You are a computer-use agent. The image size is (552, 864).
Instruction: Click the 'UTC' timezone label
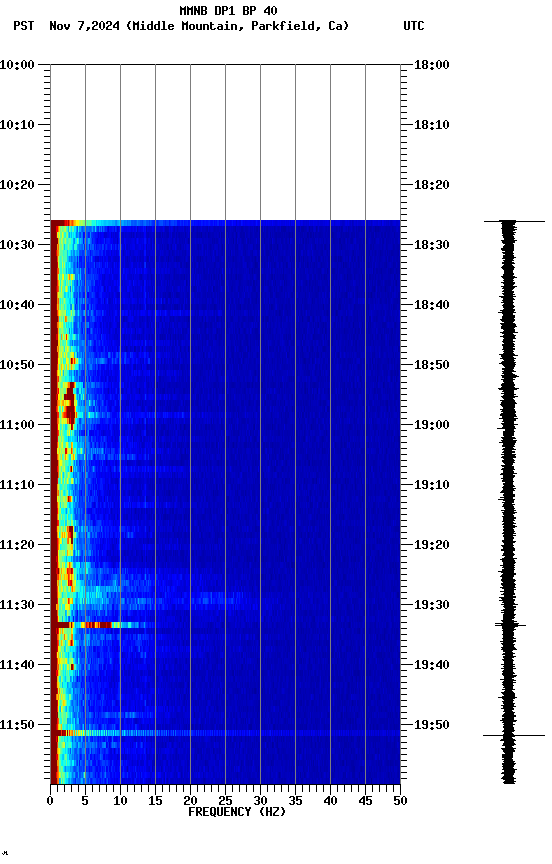[414, 26]
